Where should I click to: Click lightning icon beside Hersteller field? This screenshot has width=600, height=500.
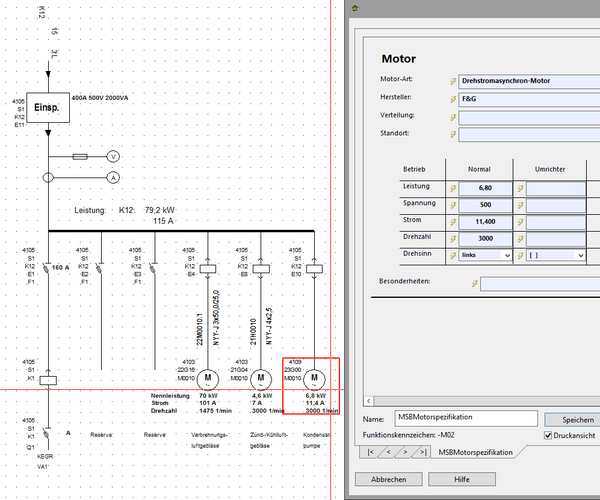[452, 98]
